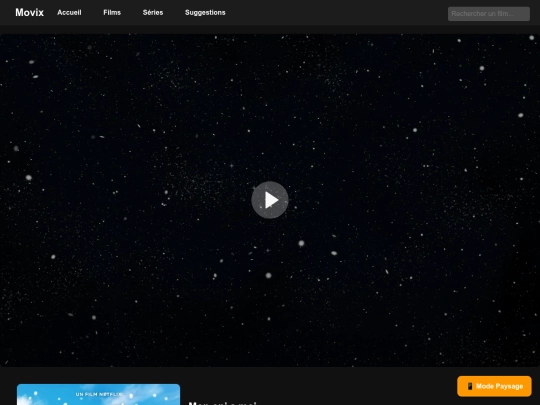Viewport: 540px width, 405px height.
Task: Open the Séries menu item
Action: pyautogui.click(x=153, y=13)
